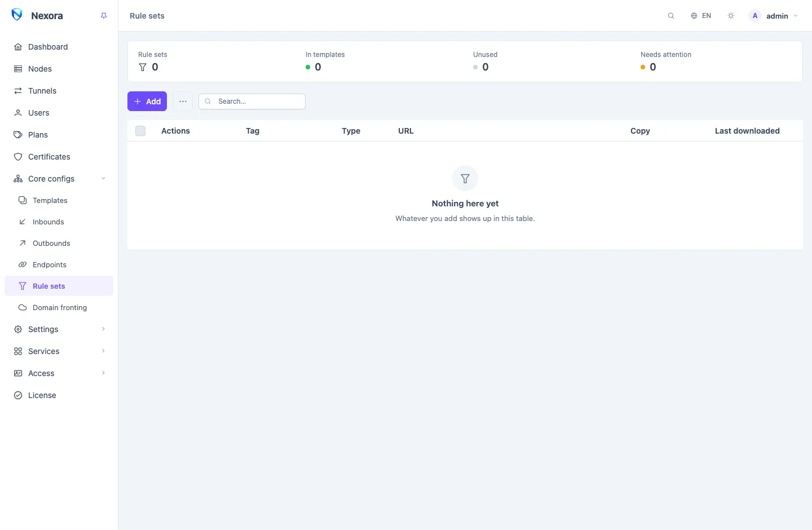
Task: Click the Endpoints link icon
Action: 23,264
